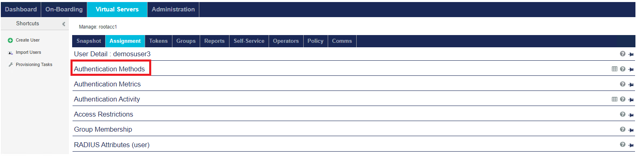Expand the Access Restrictions section

click(104, 114)
